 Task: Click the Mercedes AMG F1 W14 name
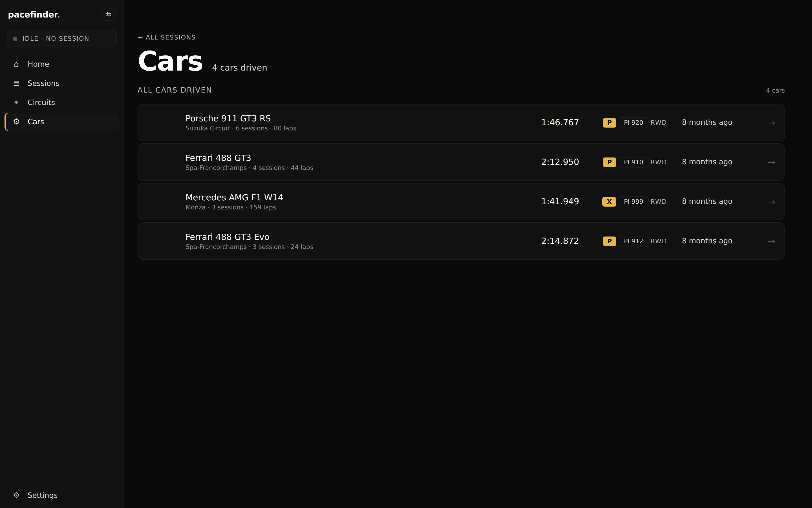coord(234,197)
